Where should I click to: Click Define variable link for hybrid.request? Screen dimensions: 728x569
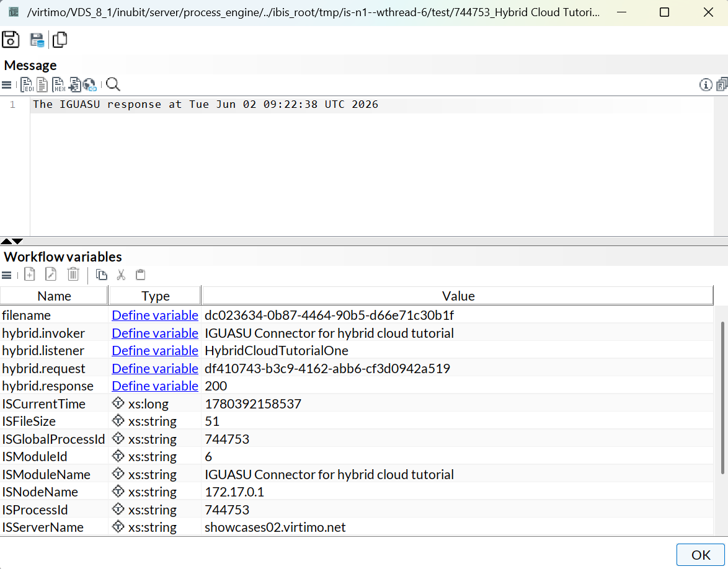coord(155,369)
